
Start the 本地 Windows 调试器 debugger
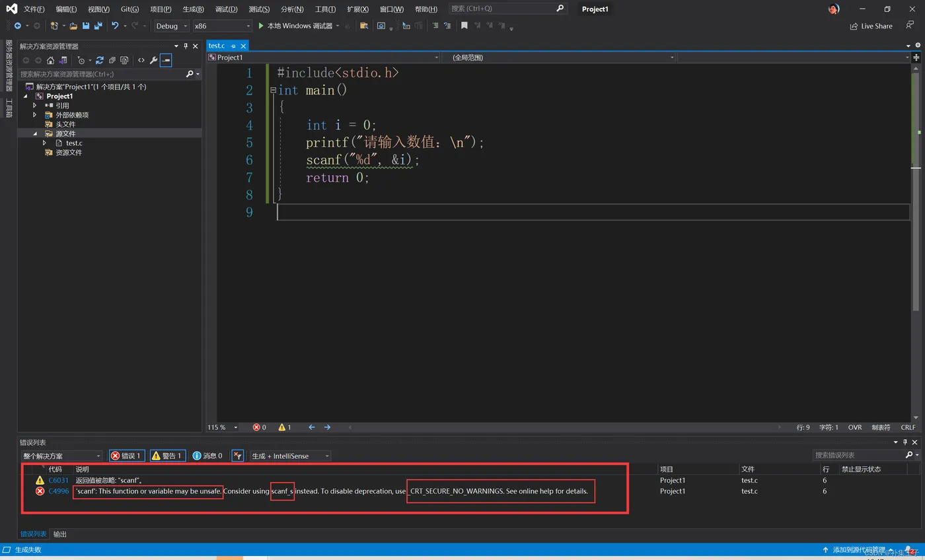295,26
